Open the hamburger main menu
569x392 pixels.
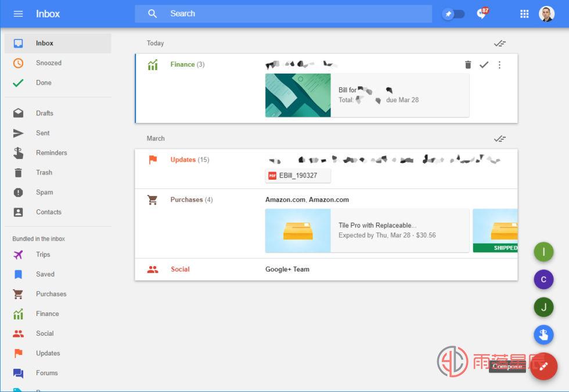tap(18, 14)
